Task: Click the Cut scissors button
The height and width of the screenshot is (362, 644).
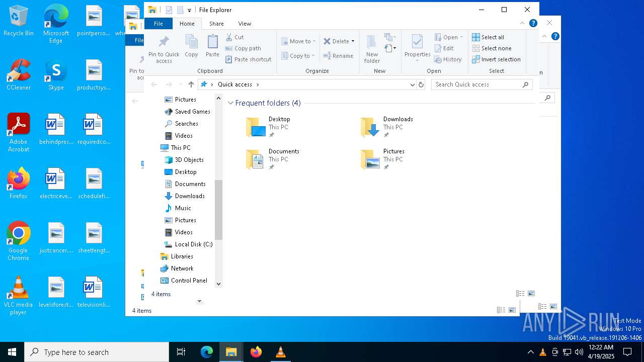Action: pyautogui.click(x=235, y=37)
